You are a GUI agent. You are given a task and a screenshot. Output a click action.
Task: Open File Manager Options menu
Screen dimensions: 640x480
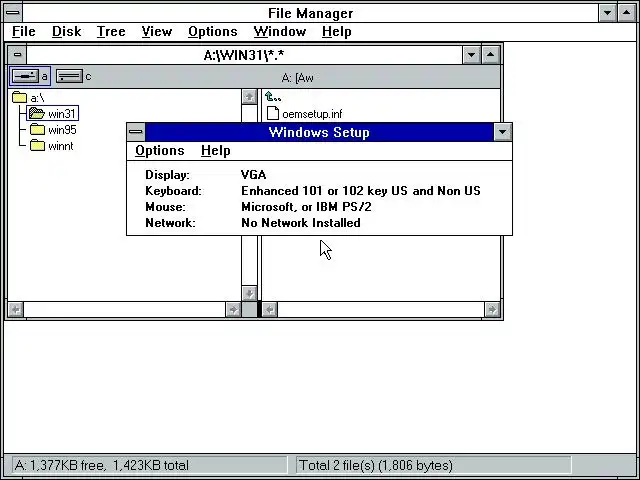click(213, 31)
